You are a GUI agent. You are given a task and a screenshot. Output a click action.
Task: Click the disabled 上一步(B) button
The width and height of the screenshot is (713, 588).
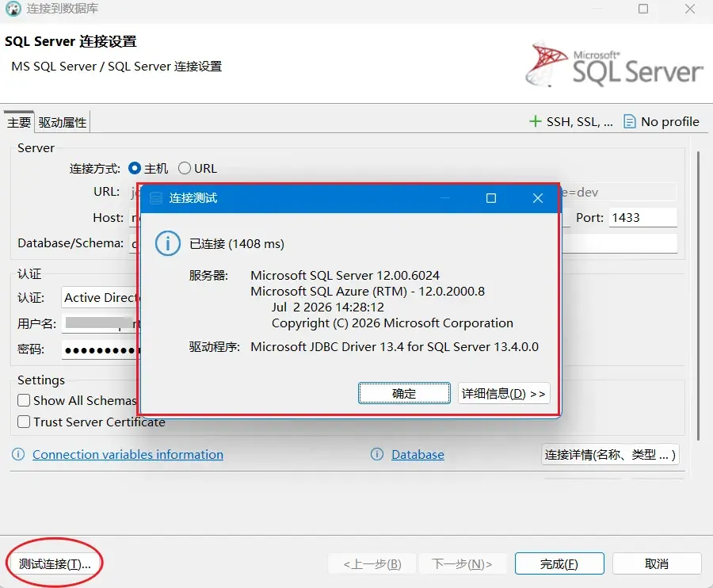pos(372,564)
